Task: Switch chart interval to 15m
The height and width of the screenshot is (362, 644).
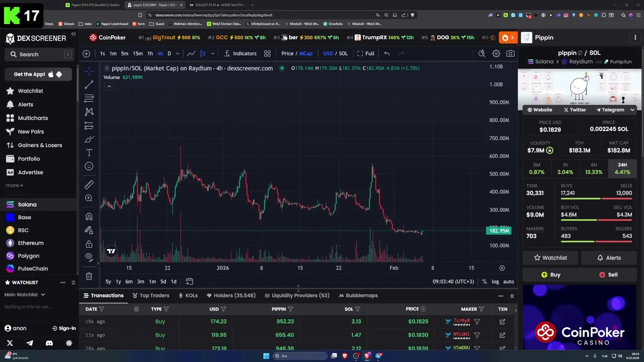Action: (137, 53)
